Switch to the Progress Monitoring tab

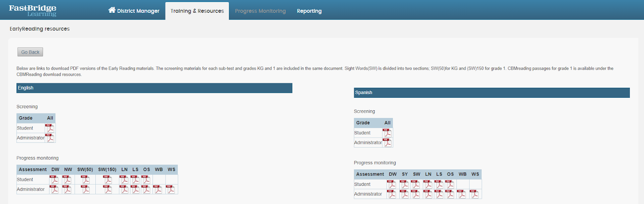(260, 11)
